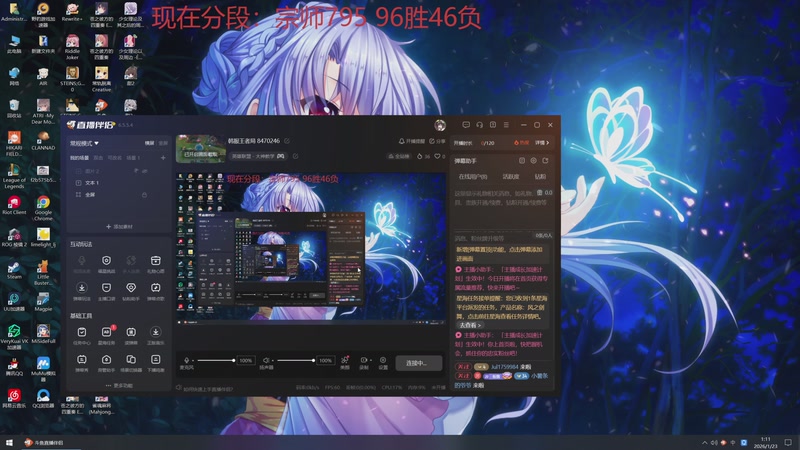The image size is (800, 450).
Task: Toggle visibility of the 图片2 source
Action: click(x=144, y=171)
